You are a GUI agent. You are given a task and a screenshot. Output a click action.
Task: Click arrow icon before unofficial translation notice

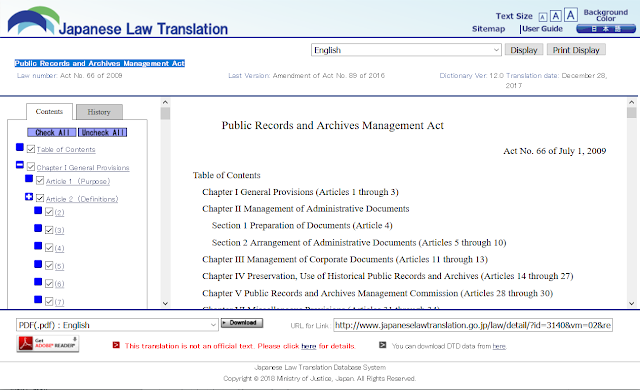pyautogui.click(x=116, y=345)
